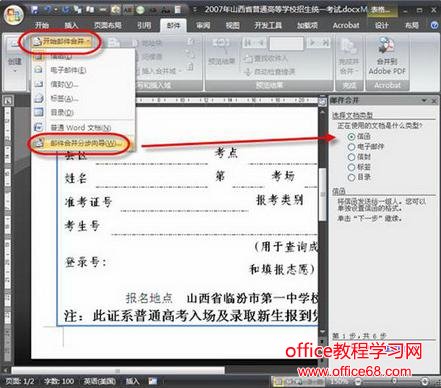Click the 英语(美国) language indicator

click(x=100, y=381)
